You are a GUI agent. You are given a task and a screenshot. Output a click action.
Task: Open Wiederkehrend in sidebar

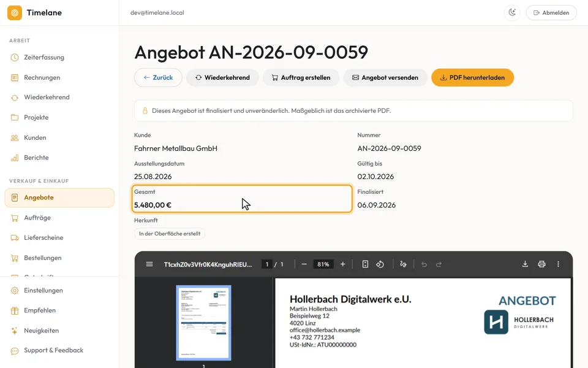59,98
